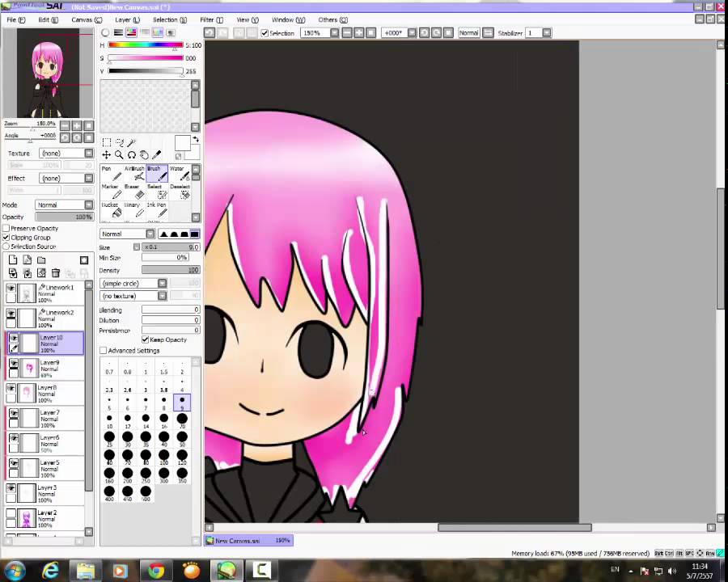Image resolution: width=728 pixels, height=582 pixels.
Task: Activate the rotate view tool
Action: (132, 155)
